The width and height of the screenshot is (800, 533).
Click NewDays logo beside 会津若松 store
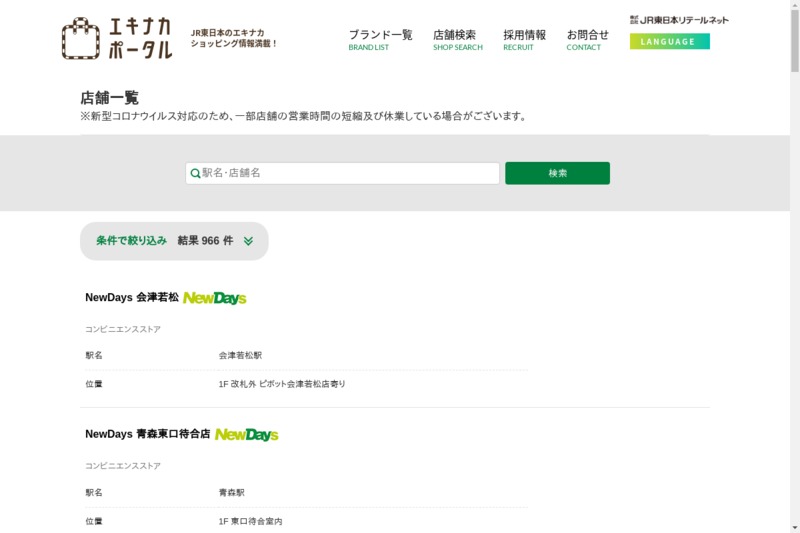214,298
